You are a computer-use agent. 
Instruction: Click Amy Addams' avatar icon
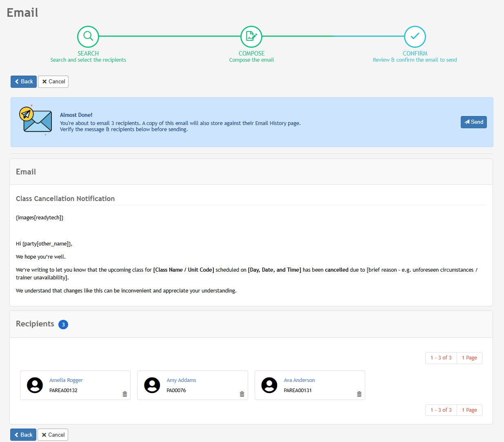[x=152, y=385]
